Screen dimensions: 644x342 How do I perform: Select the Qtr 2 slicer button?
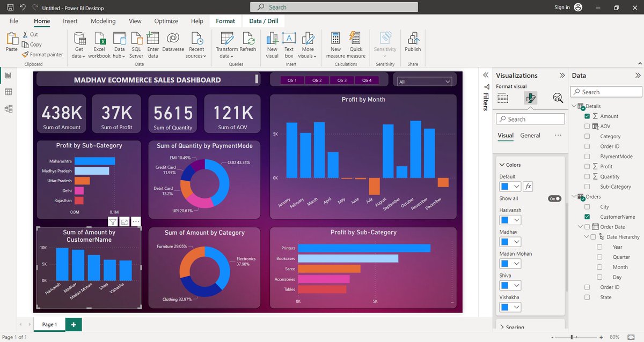317,80
